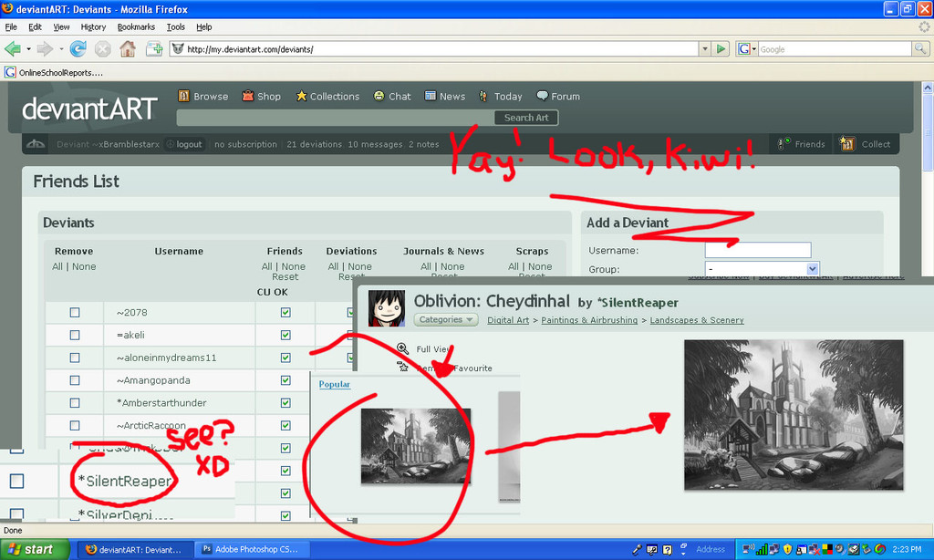This screenshot has height=560, width=934.
Task: Click the Friends icon in the user bar
Action: 784,143
